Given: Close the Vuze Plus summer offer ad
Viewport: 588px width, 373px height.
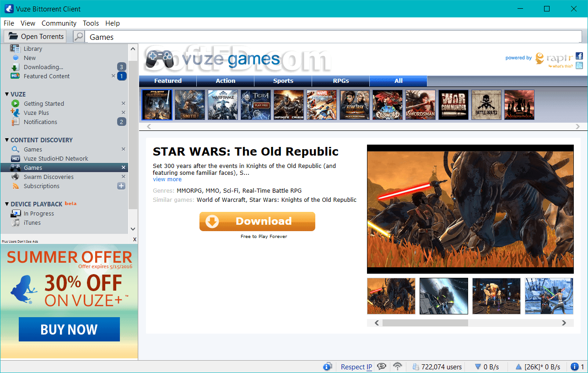Looking at the screenshot, I should [135, 239].
